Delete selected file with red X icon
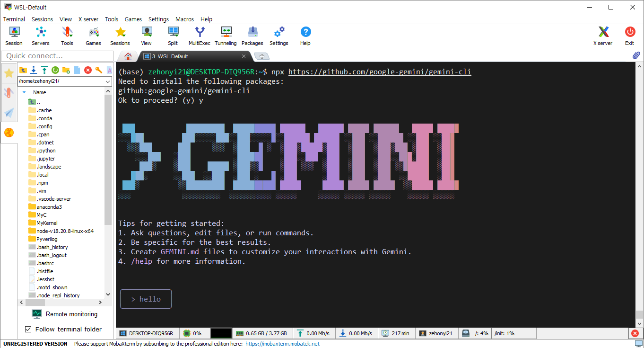The width and height of the screenshot is (644, 348). [x=88, y=70]
